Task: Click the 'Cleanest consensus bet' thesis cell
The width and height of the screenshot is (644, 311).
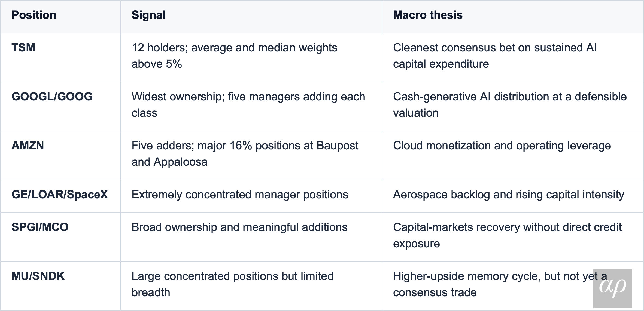Action: click(513, 57)
